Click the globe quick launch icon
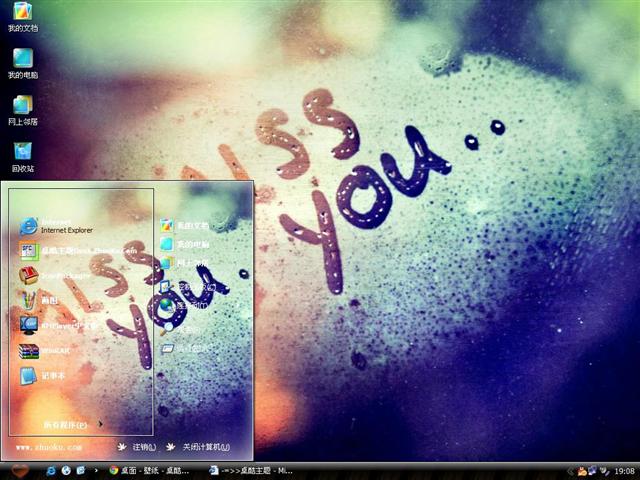 pos(66,471)
